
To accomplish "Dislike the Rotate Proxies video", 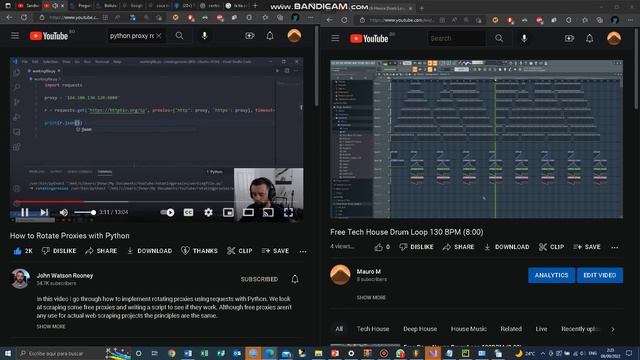I will pyautogui.click(x=59, y=251).
